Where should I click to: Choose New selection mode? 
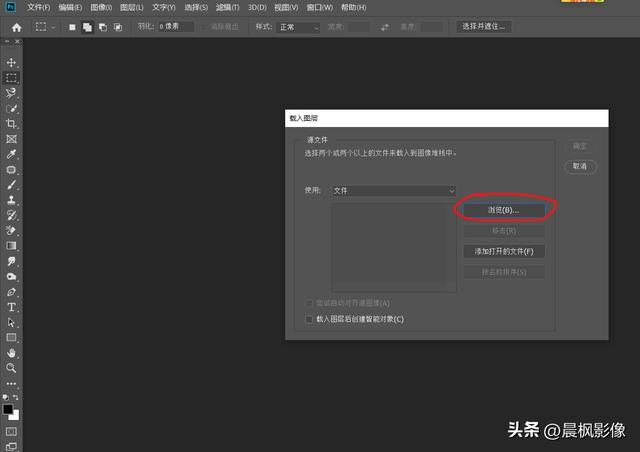click(72, 27)
